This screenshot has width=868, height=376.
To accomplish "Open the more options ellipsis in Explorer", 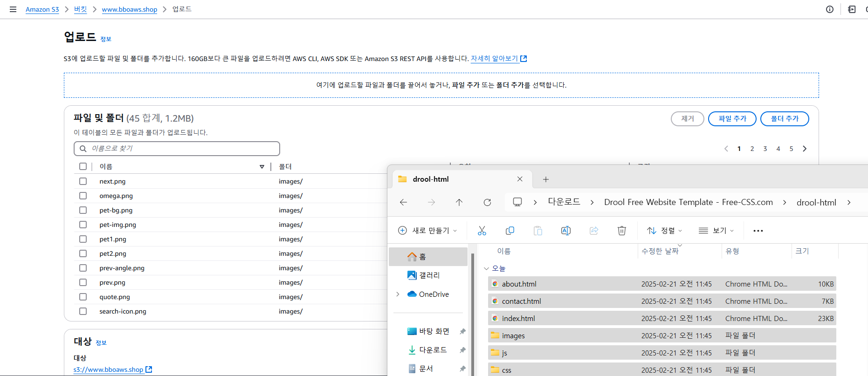I will click(x=758, y=231).
